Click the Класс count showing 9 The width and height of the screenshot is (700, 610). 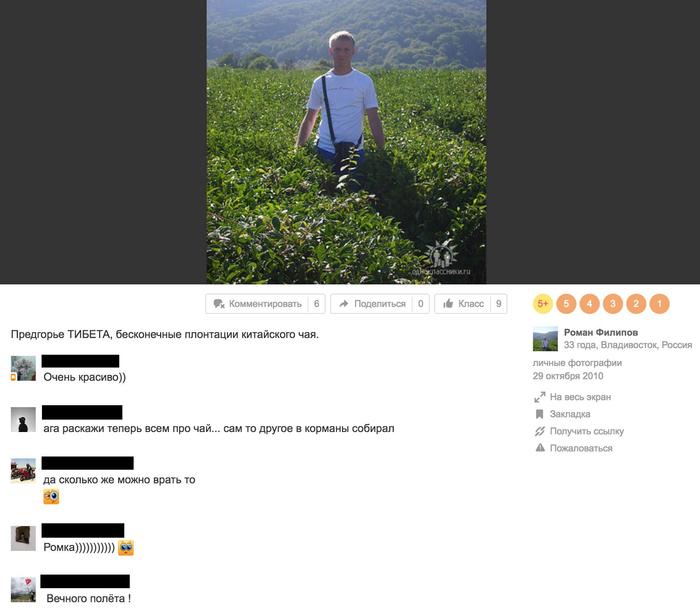point(499,304)
